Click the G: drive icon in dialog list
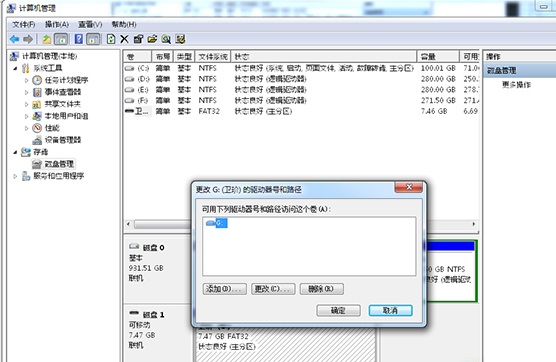556x362 pixels. coord(211,223)
